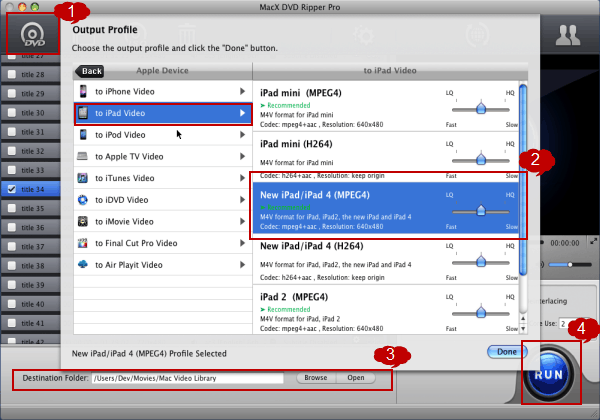Expand the iPhone Video row's arrow
The width and height of the screenshot is (600, 420).
242,91
